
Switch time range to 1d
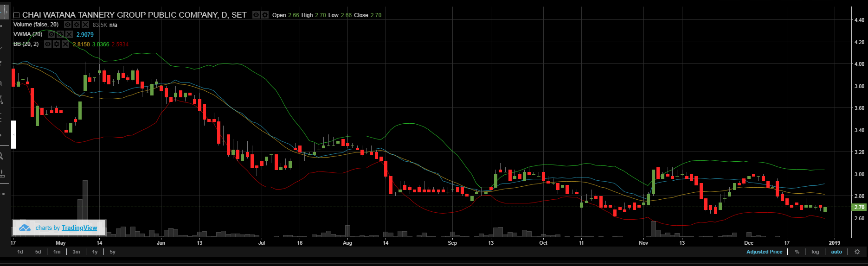coord(20,252)
